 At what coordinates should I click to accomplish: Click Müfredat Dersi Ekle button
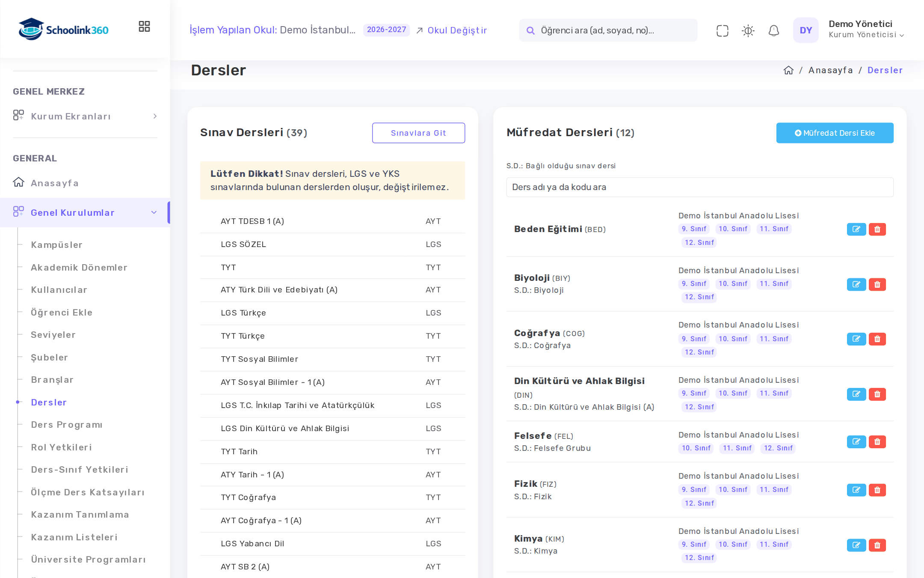[835, 133]
